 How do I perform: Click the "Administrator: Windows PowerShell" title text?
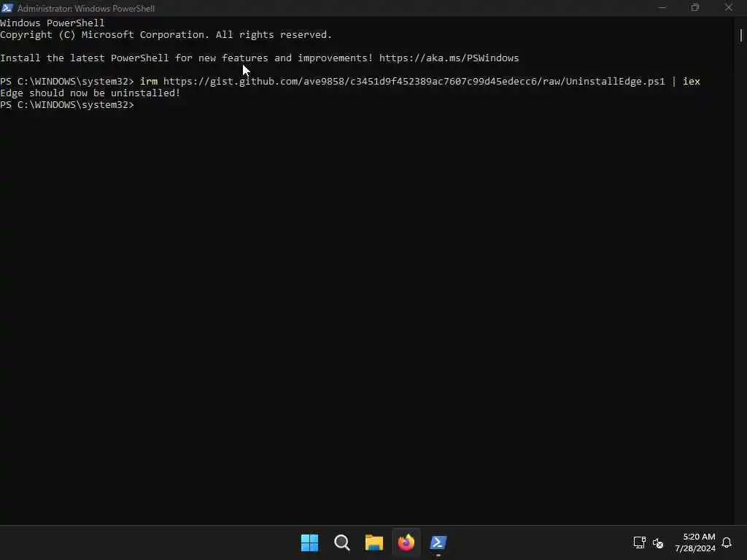click(x=86, y=9)
